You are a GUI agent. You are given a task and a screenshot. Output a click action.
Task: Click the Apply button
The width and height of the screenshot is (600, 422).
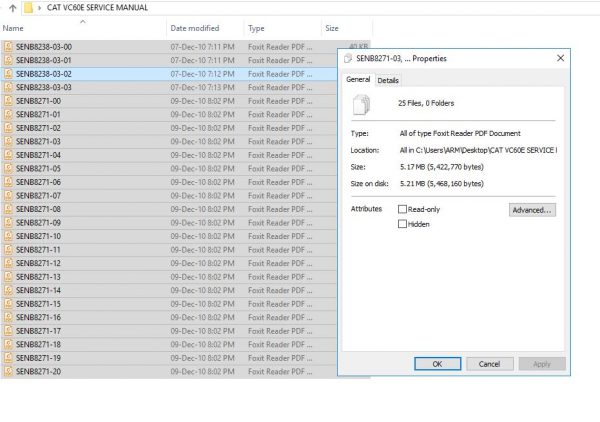point(542,364)
